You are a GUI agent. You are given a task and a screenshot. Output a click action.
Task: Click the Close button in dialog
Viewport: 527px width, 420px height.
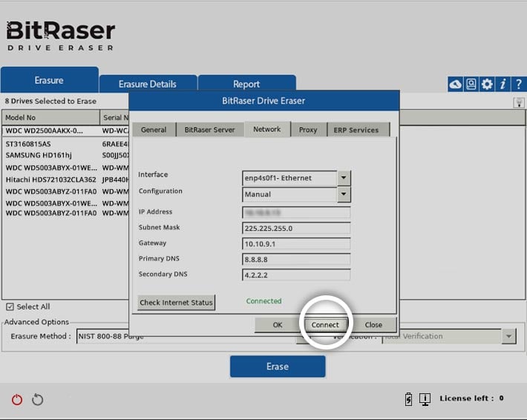tap(373, 325)
